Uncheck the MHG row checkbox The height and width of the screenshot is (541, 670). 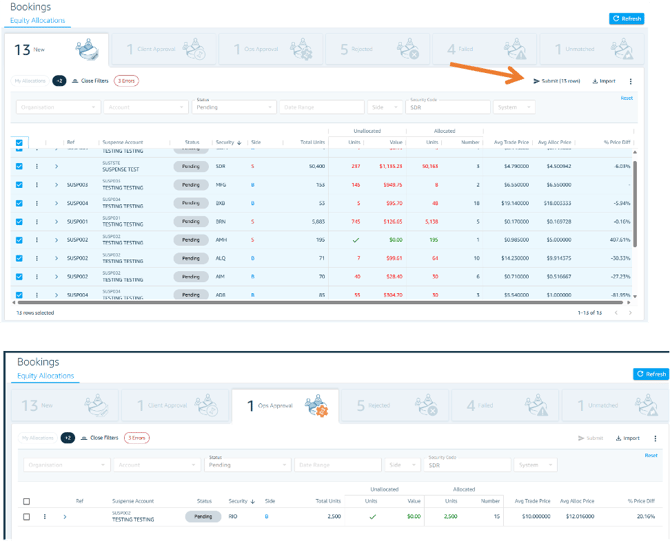point(21,185)
